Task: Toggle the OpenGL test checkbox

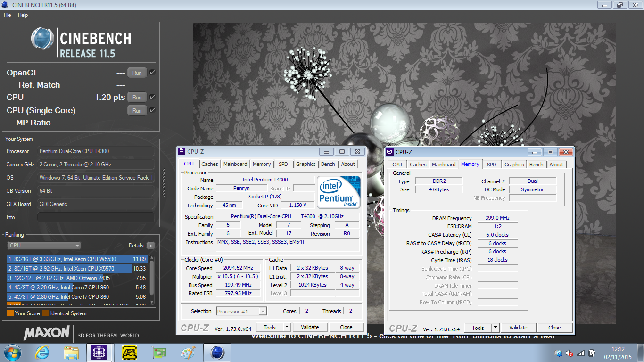Action: [x=152, y=73]
